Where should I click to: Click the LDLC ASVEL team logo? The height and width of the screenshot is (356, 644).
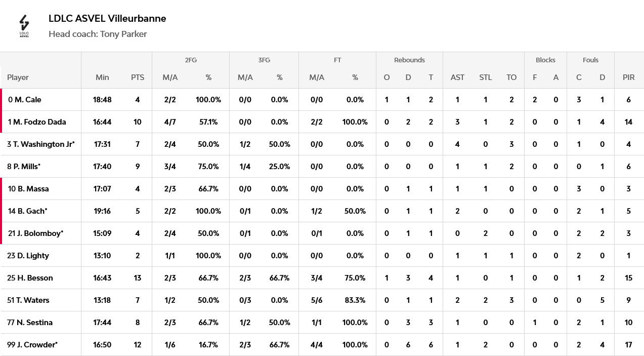tap(24, 26)
